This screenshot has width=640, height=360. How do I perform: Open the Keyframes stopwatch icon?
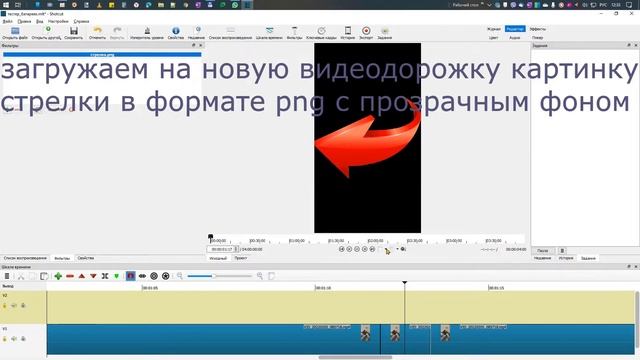(x=322, y=31)
